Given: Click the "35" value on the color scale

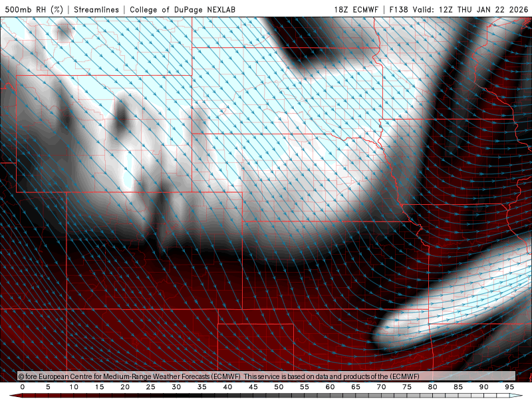Looking at the screenshot, I should point(202,387).
